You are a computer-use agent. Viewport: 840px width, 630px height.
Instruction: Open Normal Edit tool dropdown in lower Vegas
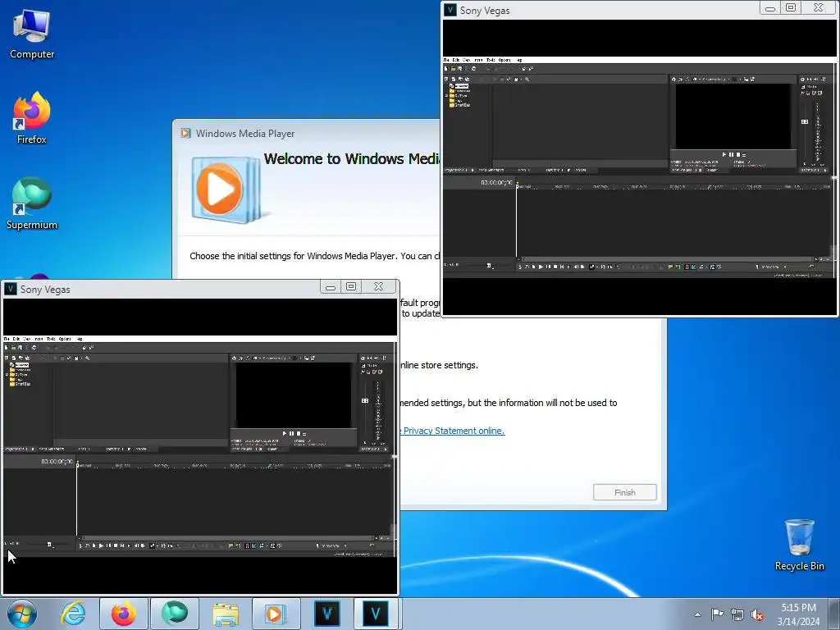point(157,546)
